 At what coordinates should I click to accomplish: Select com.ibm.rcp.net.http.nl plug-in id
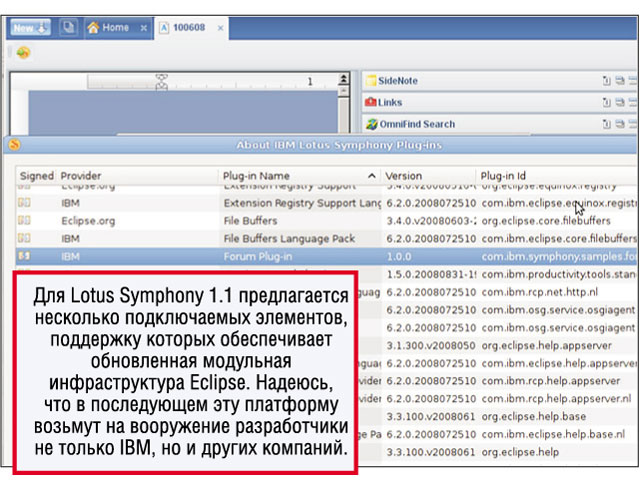[540, 292]
